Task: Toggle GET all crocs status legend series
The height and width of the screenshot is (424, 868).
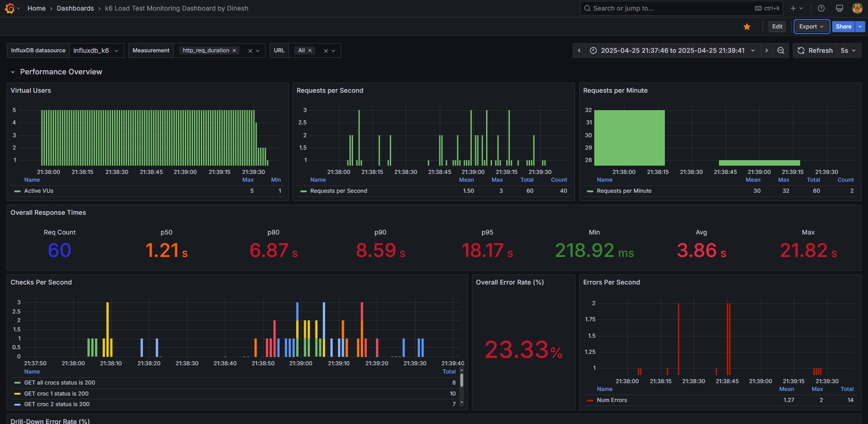Action: point(60,383)
